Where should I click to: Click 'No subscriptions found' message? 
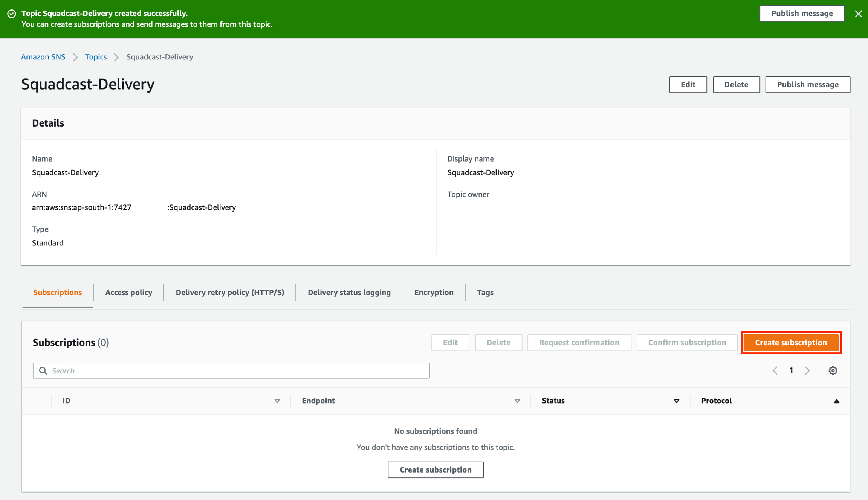[x=436, y=431]
